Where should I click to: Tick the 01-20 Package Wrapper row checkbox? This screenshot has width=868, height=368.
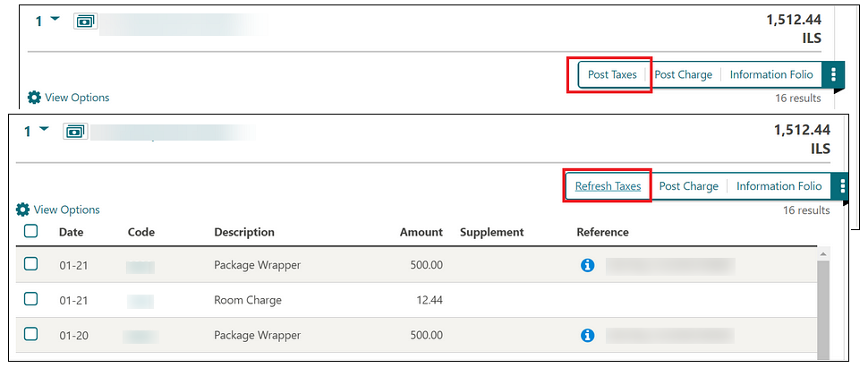31,334
